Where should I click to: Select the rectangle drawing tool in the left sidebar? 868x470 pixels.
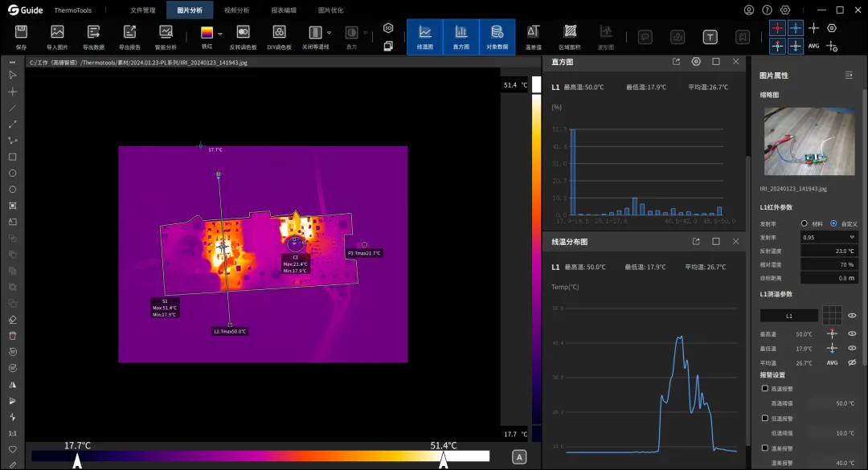coord(12,157)
